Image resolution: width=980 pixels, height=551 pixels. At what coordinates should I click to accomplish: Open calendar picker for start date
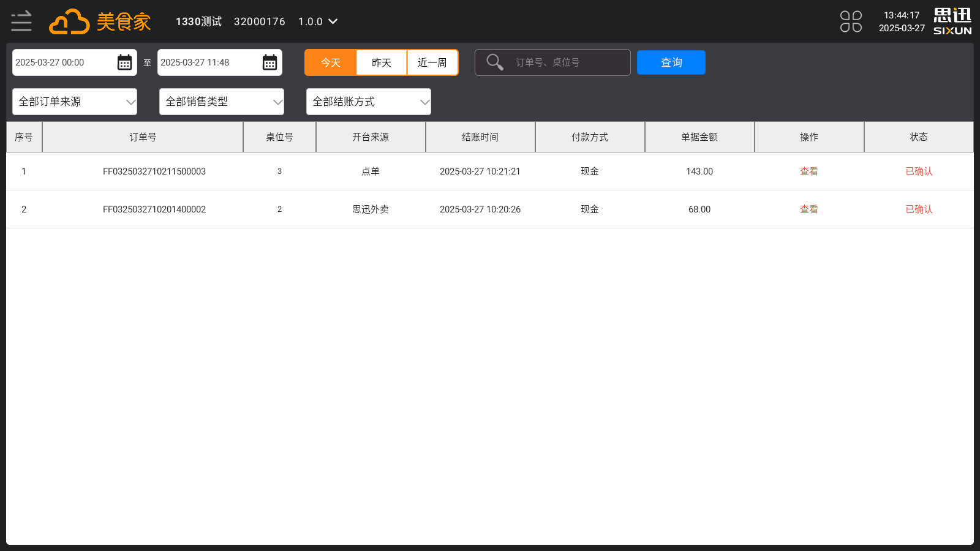point(124,62)
